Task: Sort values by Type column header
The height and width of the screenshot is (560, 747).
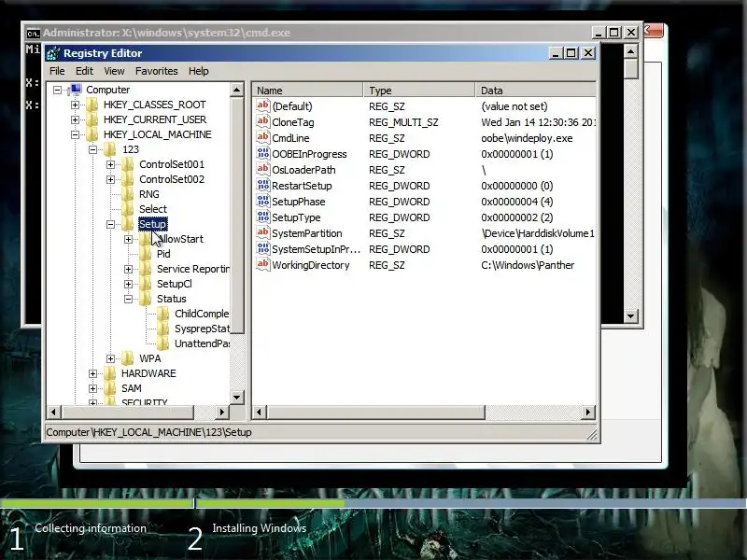Action: coord(419,90)
